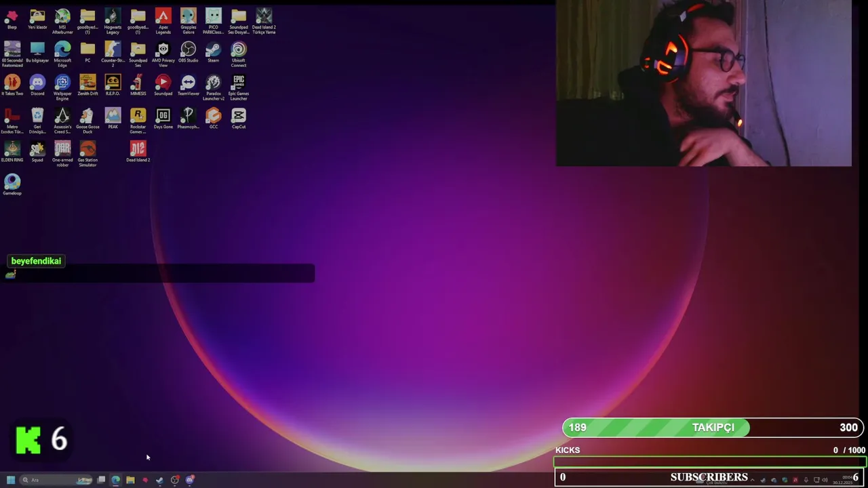Viewport: 868px width, 488px height.
Task: Launch Squad desktop shortcut
Action: click(37, 152)
